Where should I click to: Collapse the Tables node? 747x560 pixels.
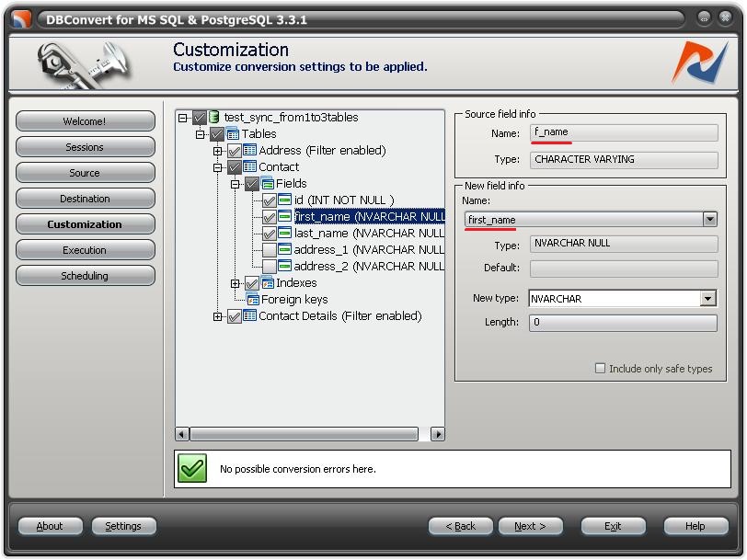[201, 134]
